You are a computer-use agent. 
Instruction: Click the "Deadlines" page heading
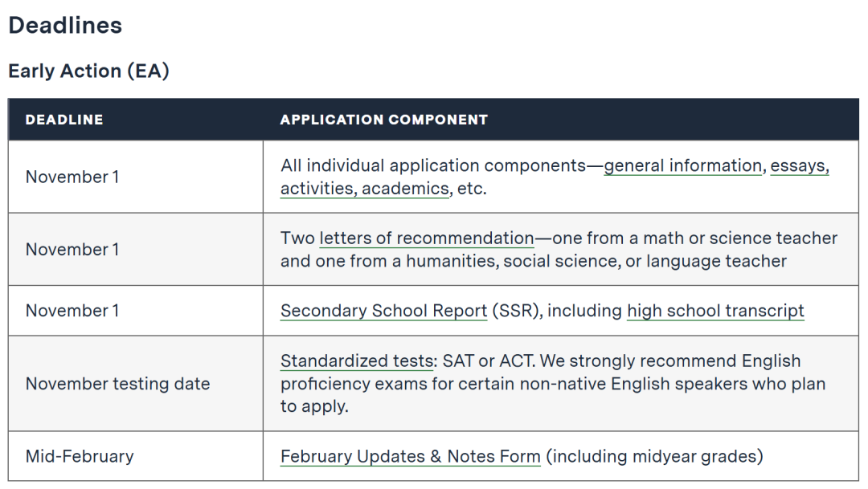click(x=65, y=26)
